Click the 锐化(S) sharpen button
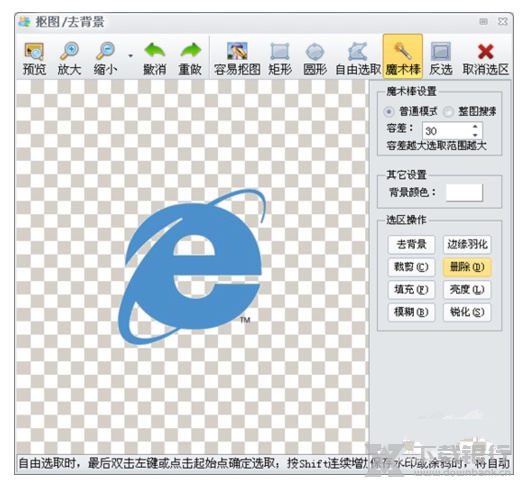The image size is (529, 485). tap(467, 312)
